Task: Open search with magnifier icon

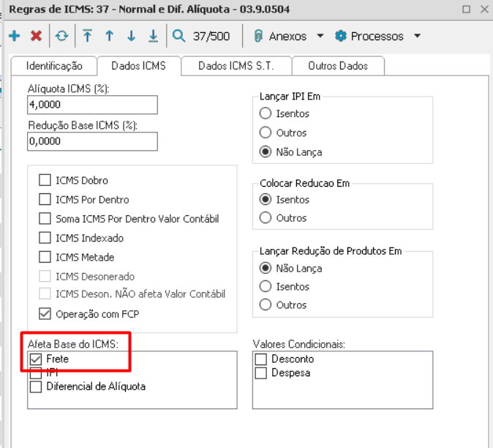Action: pyautogui.click(x=178, y=36)
